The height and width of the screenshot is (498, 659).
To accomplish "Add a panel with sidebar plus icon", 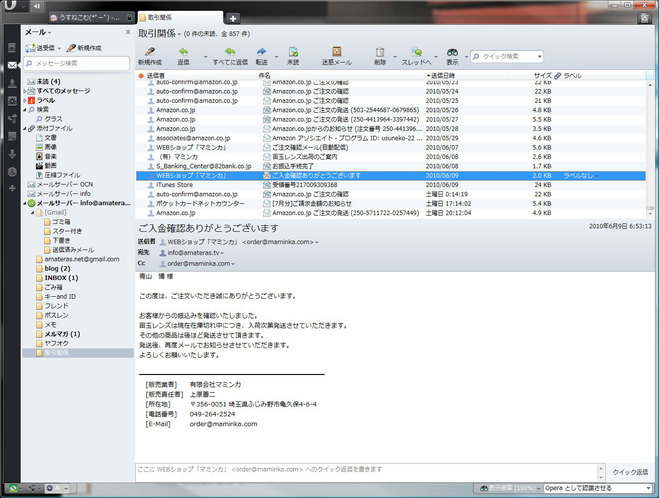I will (x=12, y=188).
